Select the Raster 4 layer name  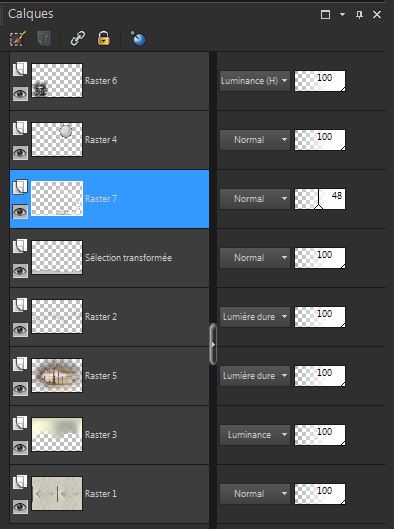[x=101, y=140]
